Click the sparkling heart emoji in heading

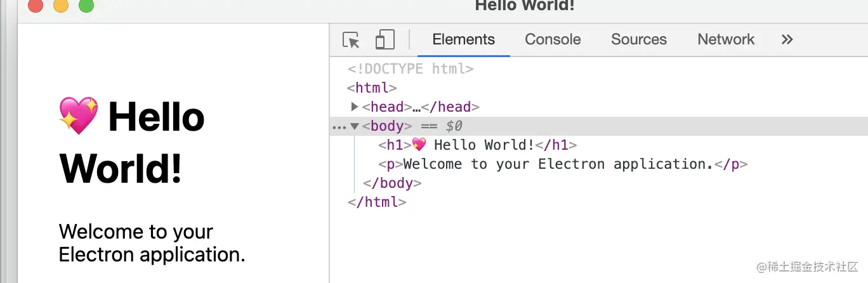coord(79,115)
